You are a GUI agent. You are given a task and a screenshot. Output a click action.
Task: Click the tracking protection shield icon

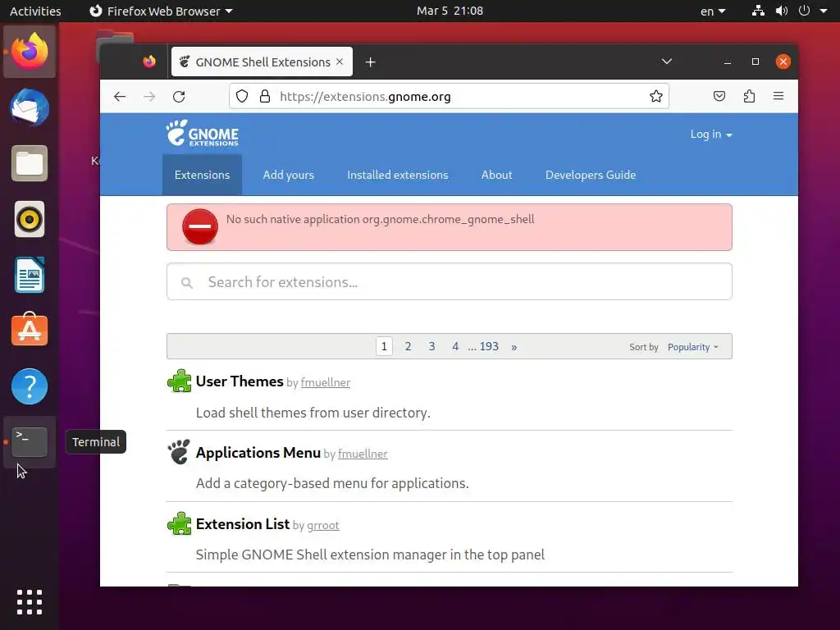coord(242,97)
